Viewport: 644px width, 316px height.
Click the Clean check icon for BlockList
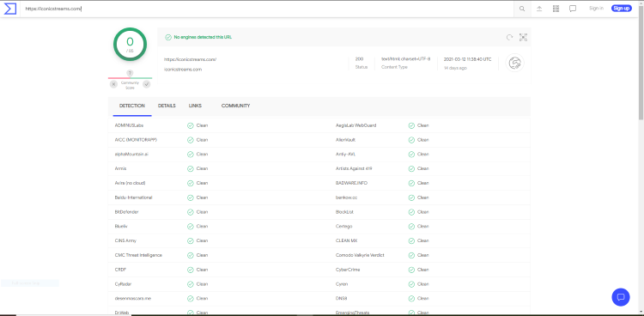411,212
